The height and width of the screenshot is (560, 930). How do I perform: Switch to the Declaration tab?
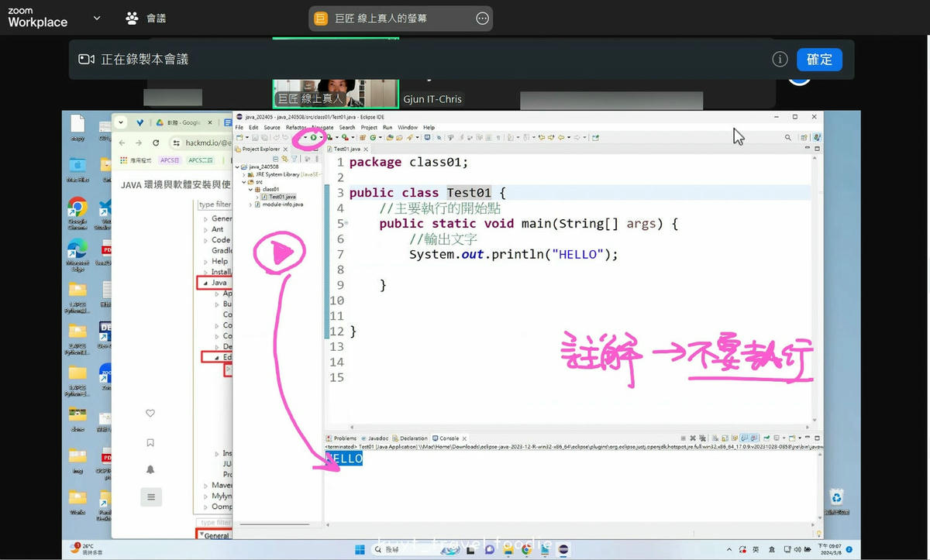coord(410,438)
